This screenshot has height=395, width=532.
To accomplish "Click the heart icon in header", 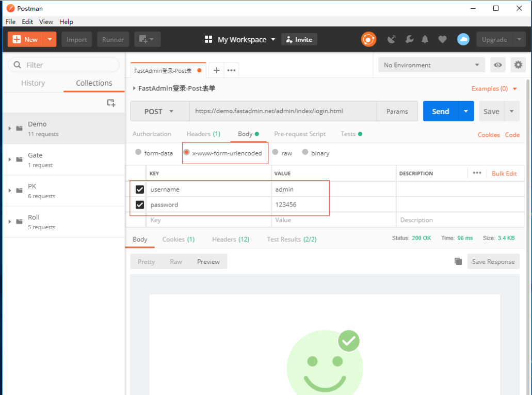I will point(442,39).
